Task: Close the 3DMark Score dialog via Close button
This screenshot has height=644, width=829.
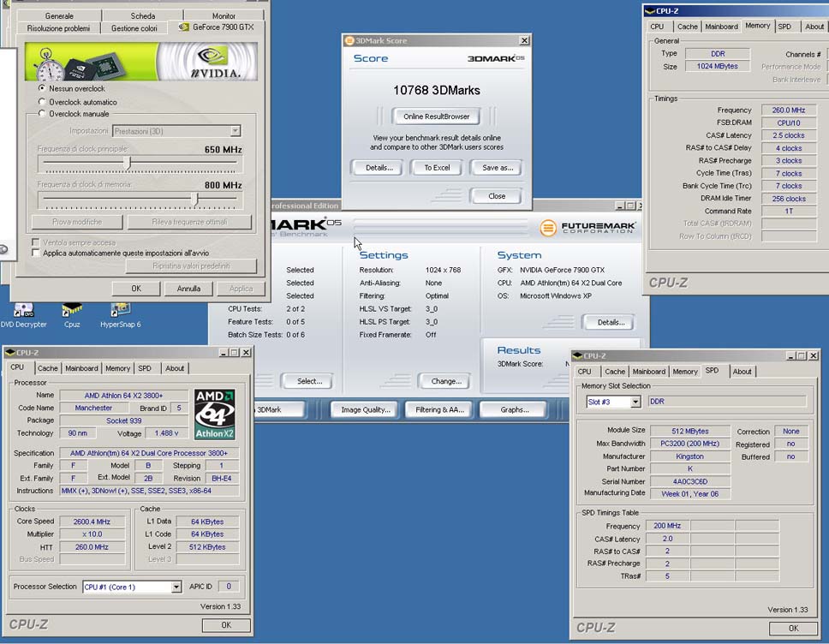Action: 497,195
